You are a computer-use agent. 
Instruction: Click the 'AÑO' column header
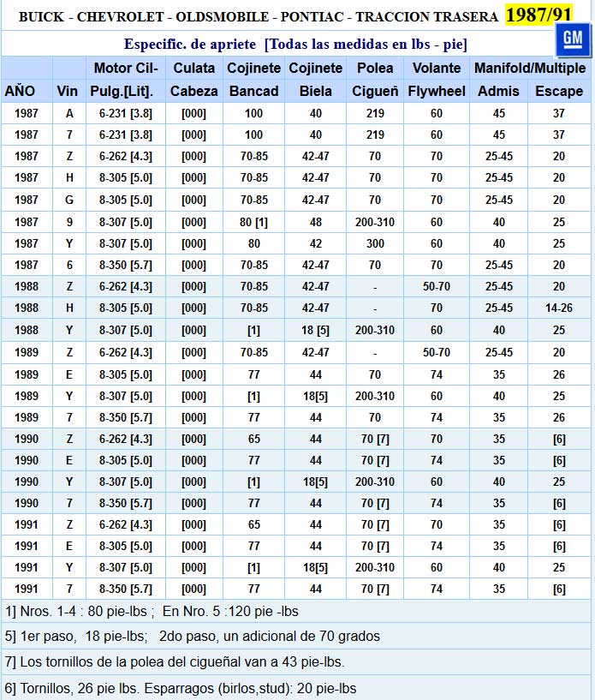click(x=20, y=91)
